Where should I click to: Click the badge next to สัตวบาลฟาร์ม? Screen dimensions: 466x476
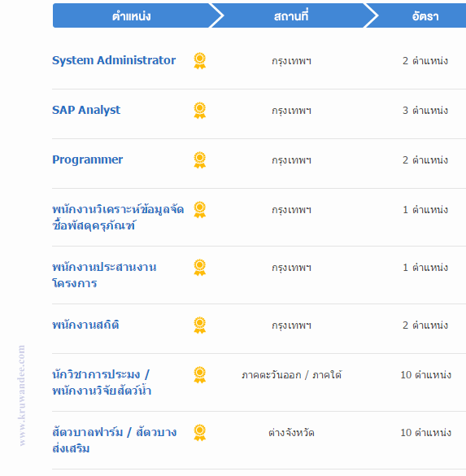(199, 433)
